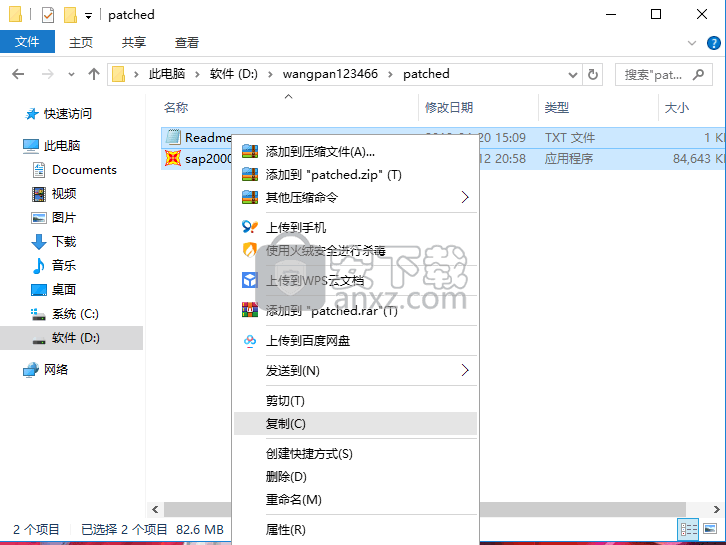This screenshot has height=545, width=726.
Task: Expand other compression commands submenu arrow
Action: tap(465, 197)
